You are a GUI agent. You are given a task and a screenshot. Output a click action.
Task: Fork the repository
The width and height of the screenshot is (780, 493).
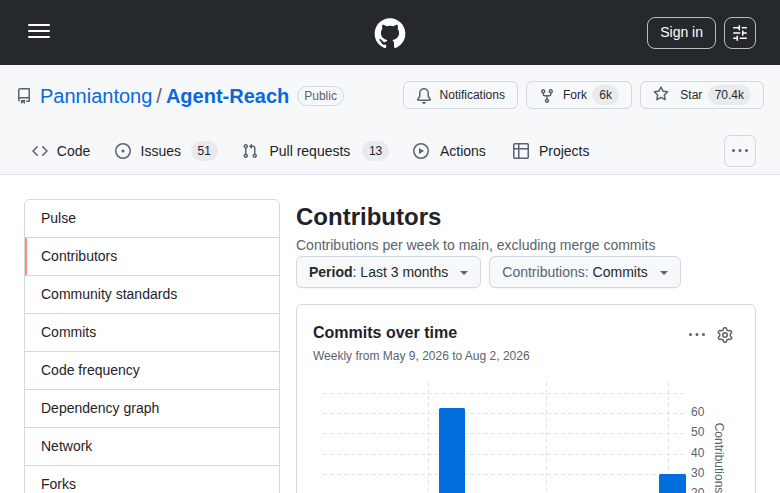tap(579, 95)
